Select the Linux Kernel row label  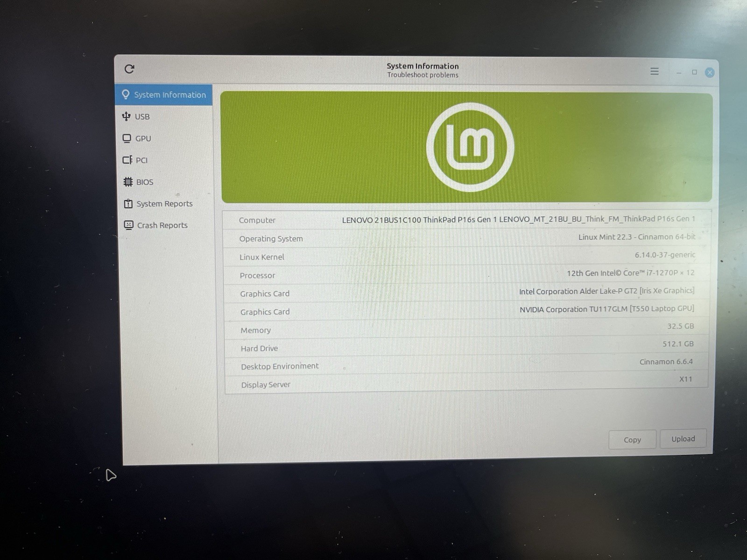[261, 257]
